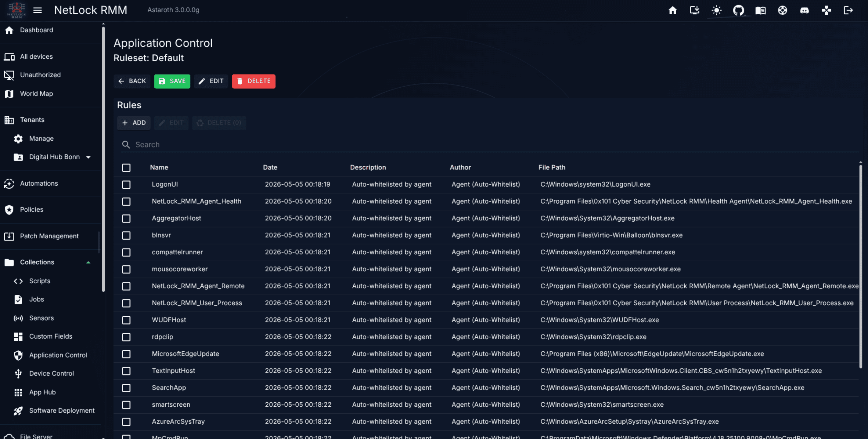Click the rules Search input field
This screenshot has height=439, width=868.
[x=490, y=145]
